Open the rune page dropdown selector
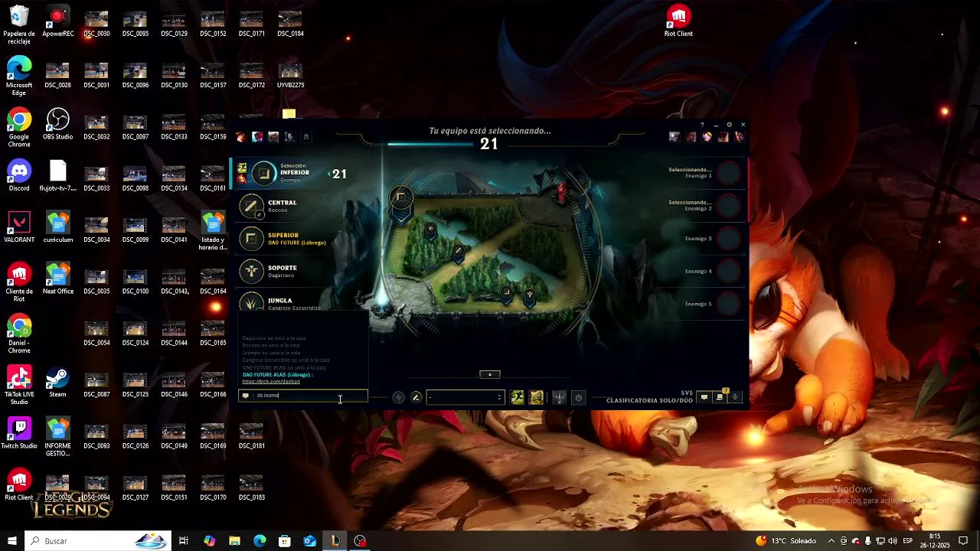980x551 pixels. pyautogui.click(x=465, y=397)
